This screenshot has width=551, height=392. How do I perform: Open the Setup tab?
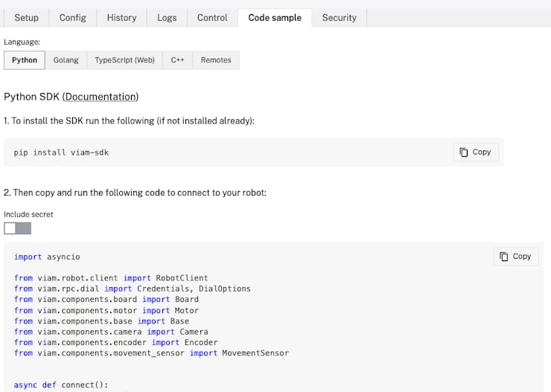pyautogui.click(x=26, y=18)
